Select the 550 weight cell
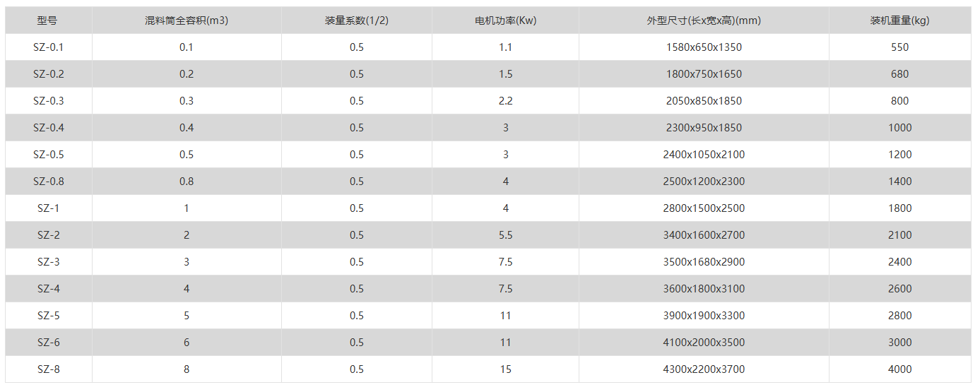Screen dimensions: 980x392 coord(899,47)
